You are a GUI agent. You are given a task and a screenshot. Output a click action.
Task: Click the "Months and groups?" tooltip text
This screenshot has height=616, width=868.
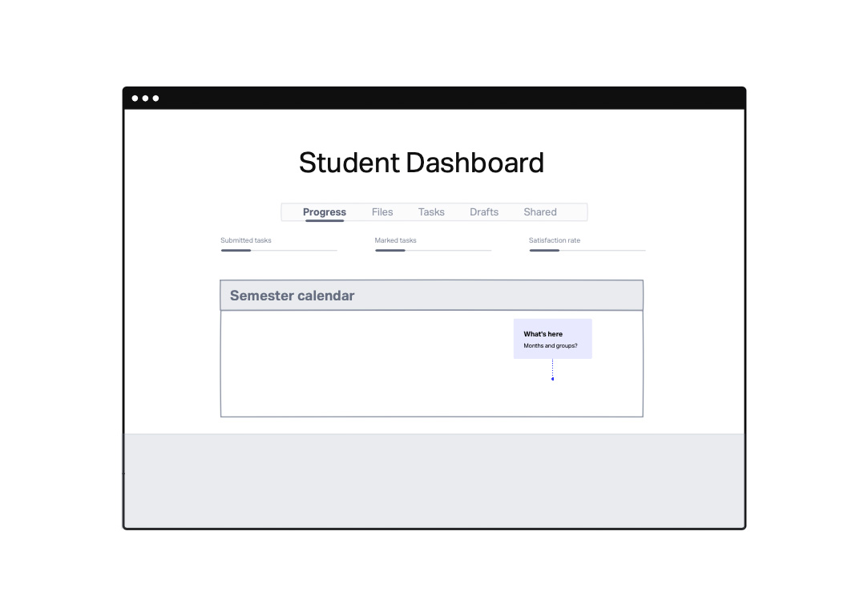(x=551, y=346)
